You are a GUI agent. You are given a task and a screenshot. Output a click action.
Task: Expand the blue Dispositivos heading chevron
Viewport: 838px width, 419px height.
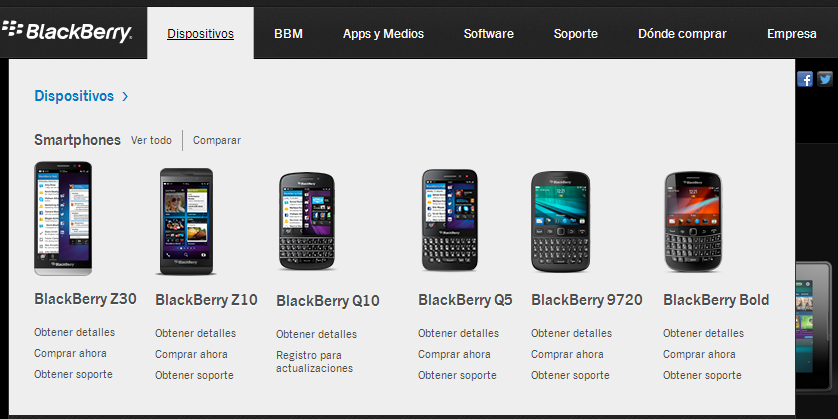click(x=125, y=96)
